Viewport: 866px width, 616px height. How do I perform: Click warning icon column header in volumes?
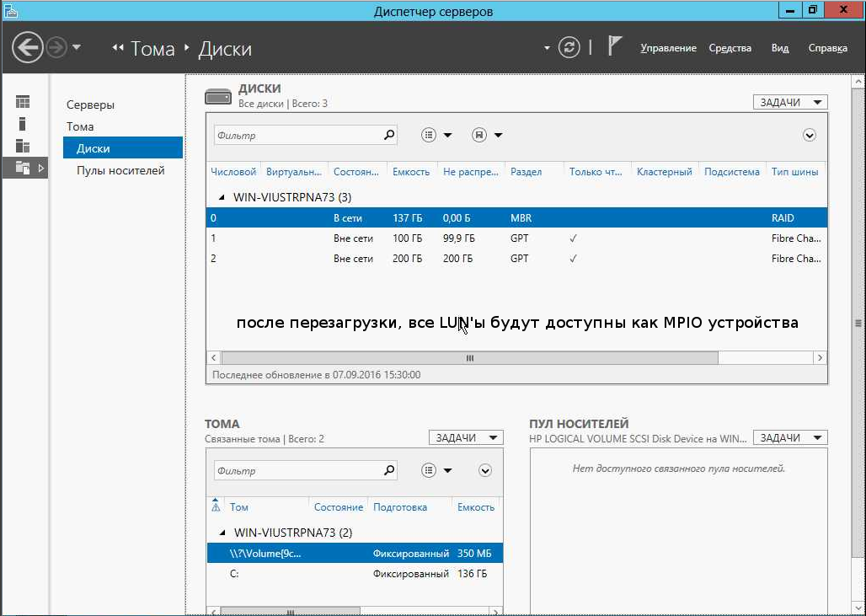(216, 506)
